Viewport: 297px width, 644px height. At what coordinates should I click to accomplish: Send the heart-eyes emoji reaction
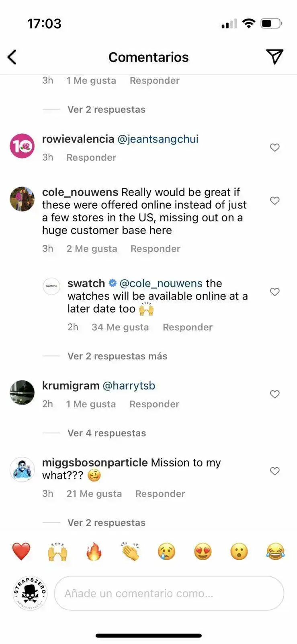(203, 551)
